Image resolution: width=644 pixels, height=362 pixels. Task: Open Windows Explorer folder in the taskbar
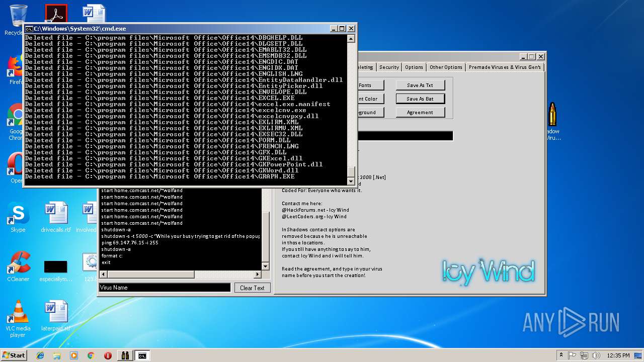(57, 355)
